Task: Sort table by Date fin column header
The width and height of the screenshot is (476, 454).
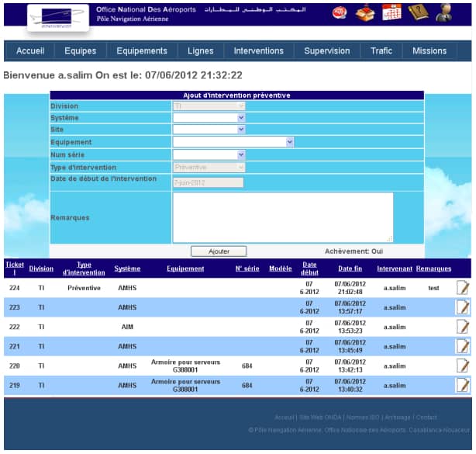Action: tap(350, 269)
